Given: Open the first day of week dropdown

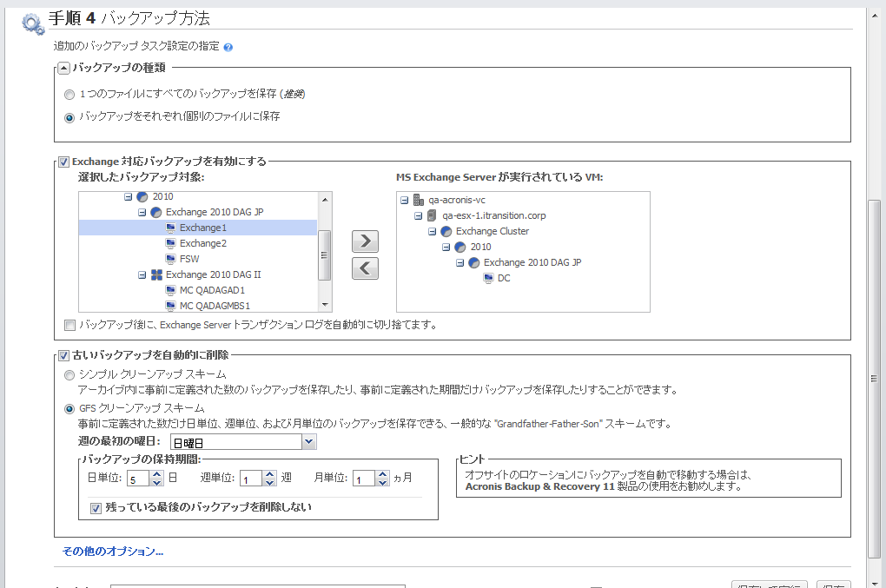Looking at the screenshot, I should [x=309, y=442].
